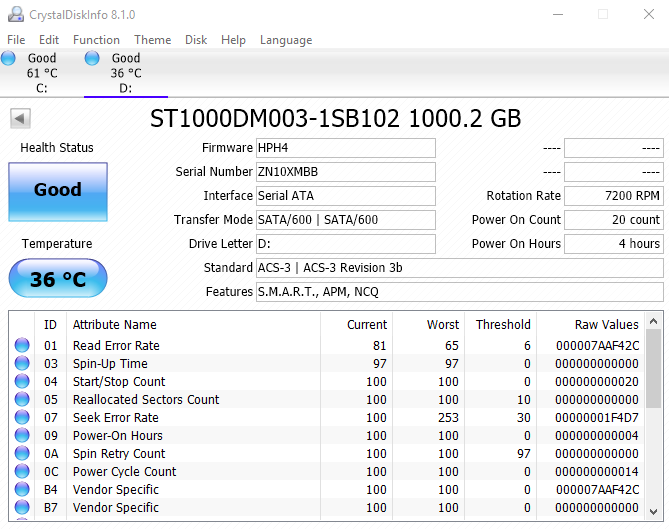
Task: Click the status orb for B4 Vendor Specific
Action: 22,489
